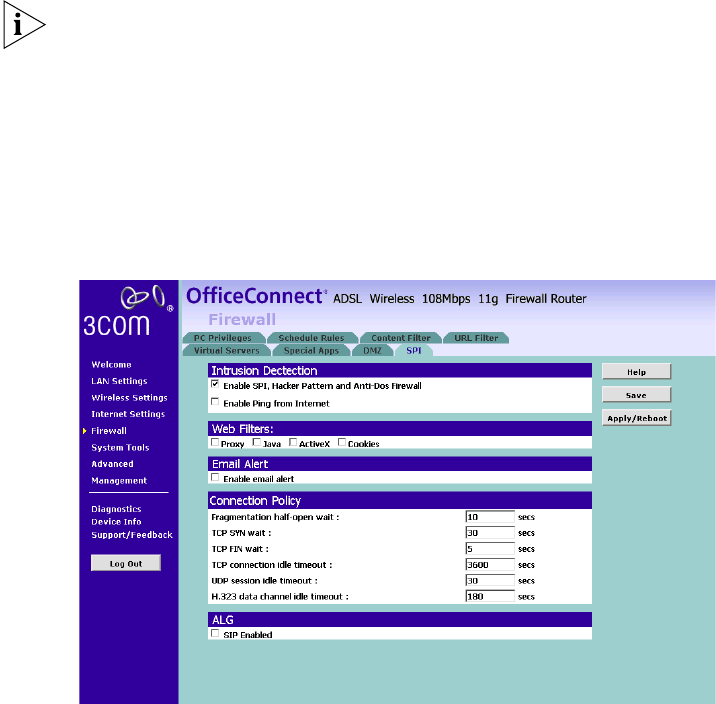Screen dimensions: 716x704
Task: Check the Java web filter
Action: [x=257, y=442]
